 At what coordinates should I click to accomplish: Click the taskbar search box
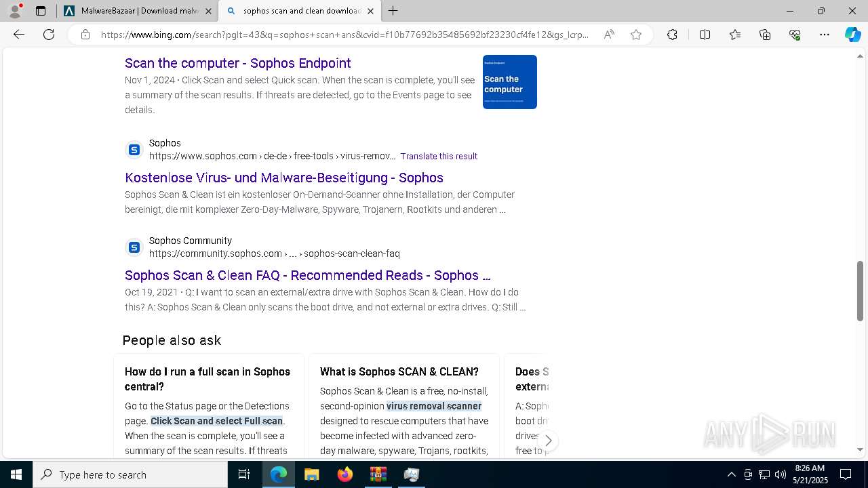pos(130,474)
